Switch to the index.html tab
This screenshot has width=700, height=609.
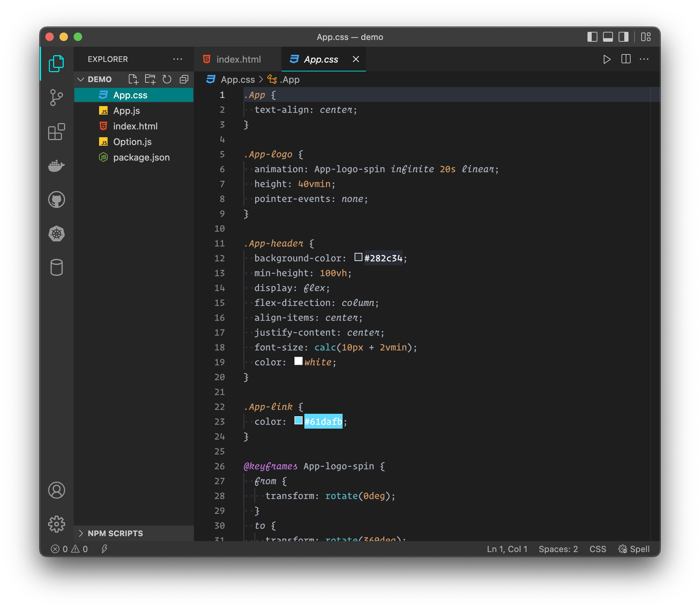[x=238, y=59]
